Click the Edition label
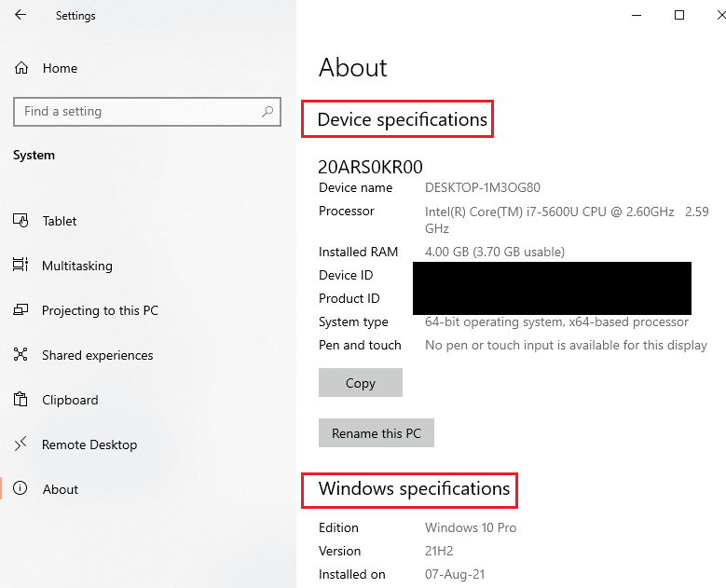Screen dimensions: 726x588 [338, 527]
